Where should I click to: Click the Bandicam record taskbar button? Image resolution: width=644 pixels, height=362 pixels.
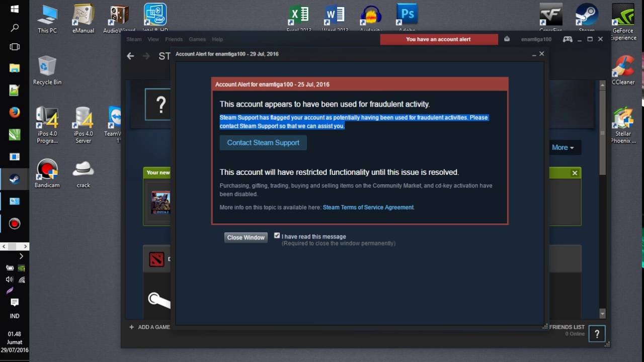point(15,223)
